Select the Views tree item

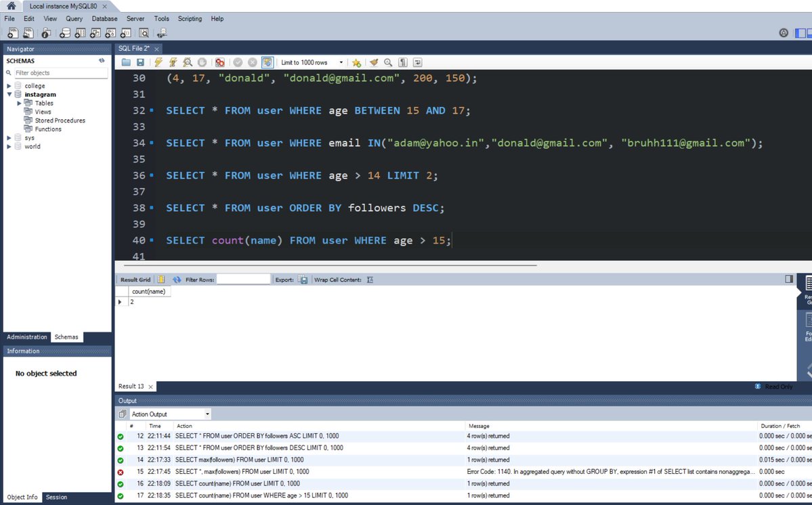43,112
